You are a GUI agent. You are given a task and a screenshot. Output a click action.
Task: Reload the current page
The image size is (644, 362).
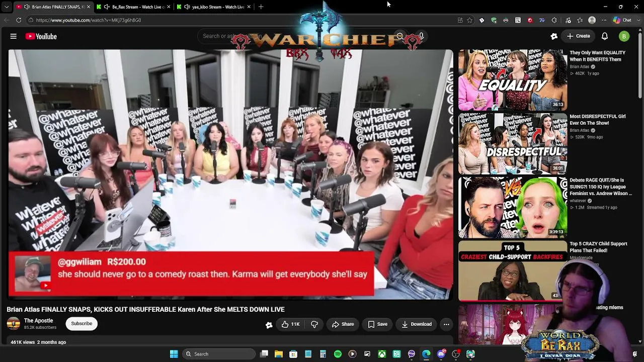coord(19,20)
